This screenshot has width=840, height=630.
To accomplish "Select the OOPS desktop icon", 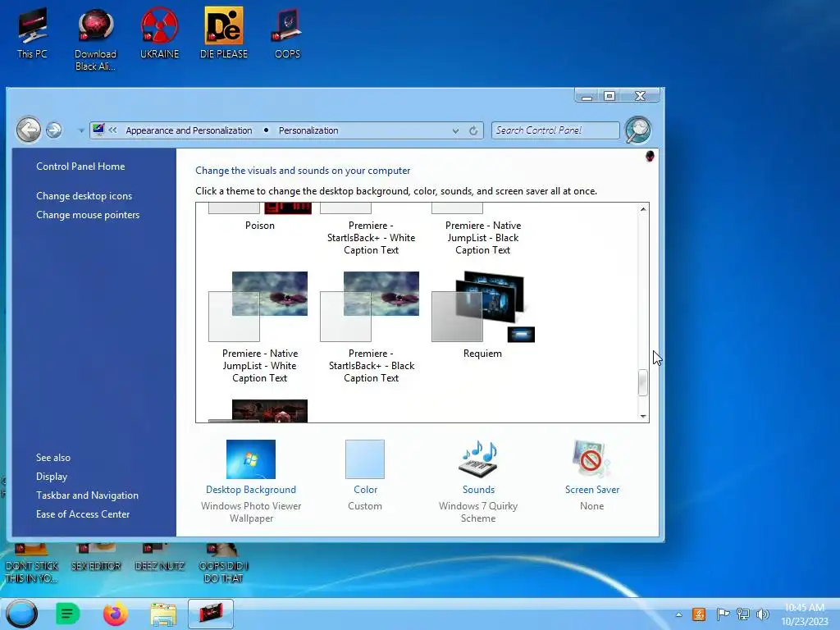I will pyautogui.click(x=287, y=33).
